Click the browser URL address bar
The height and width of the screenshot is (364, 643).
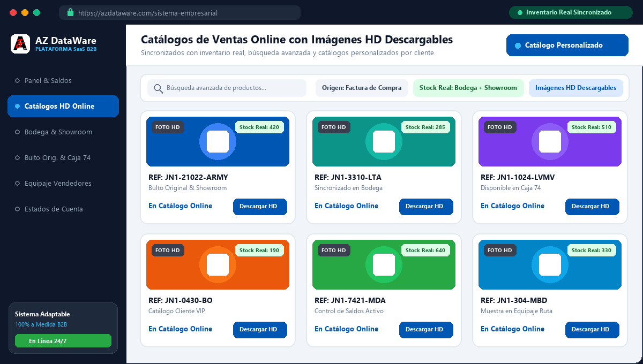pyautogui.click(x=180, y=12)
